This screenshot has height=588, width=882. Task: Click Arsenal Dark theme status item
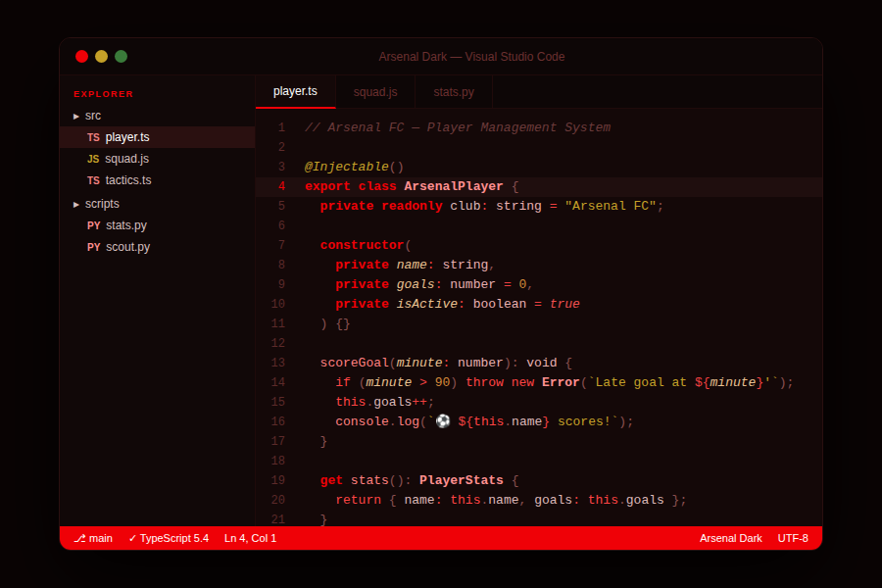tap(731, 538)
